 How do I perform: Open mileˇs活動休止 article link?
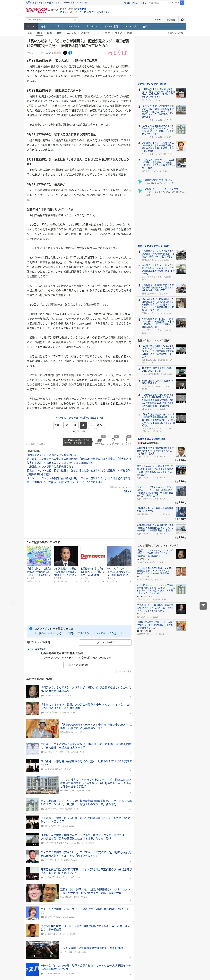click(x=85, y=910)
